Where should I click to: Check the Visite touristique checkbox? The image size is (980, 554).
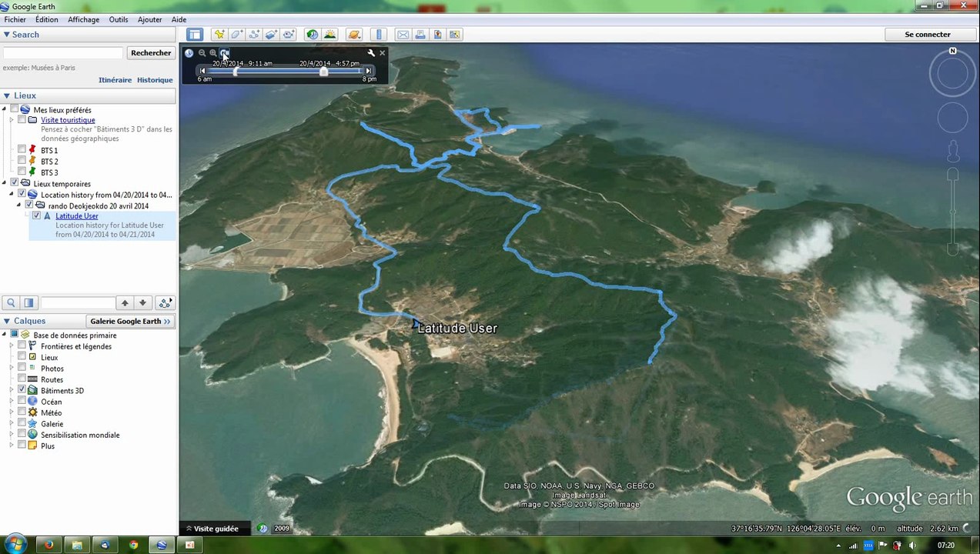(22, 120)
